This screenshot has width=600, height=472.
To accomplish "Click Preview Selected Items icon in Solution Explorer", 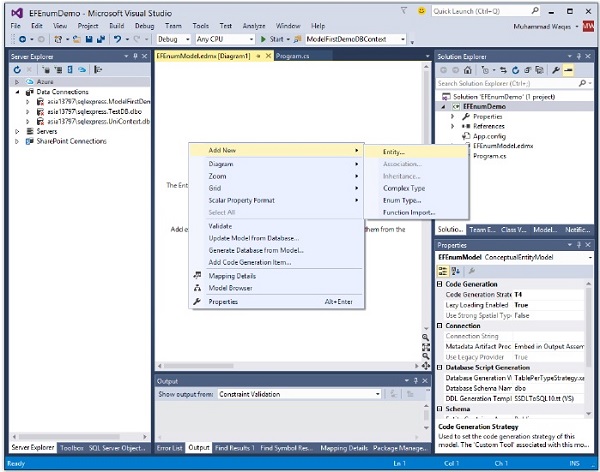I will point(568,70).
